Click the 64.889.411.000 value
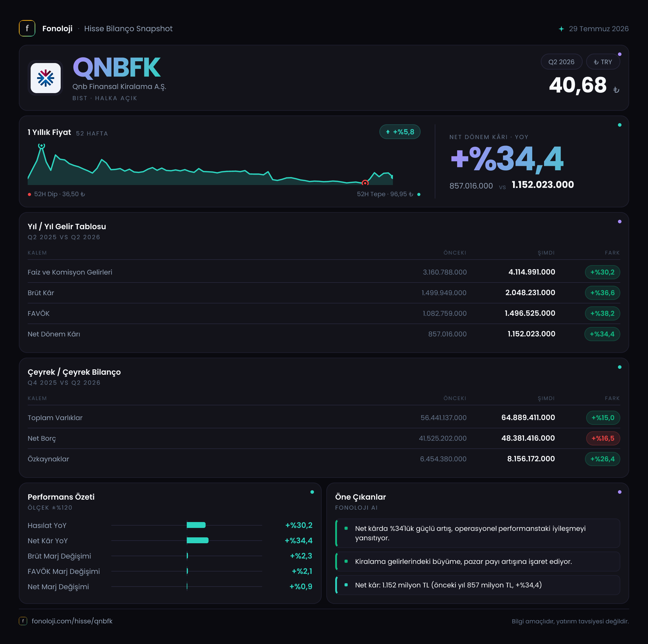Viewport: 648px width, 644px height. (528, 417)
